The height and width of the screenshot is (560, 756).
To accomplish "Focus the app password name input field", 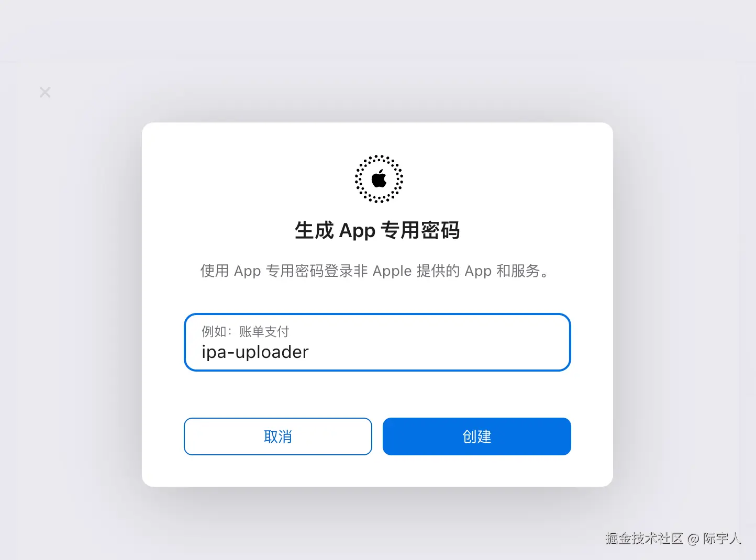I will coord(377,342).
